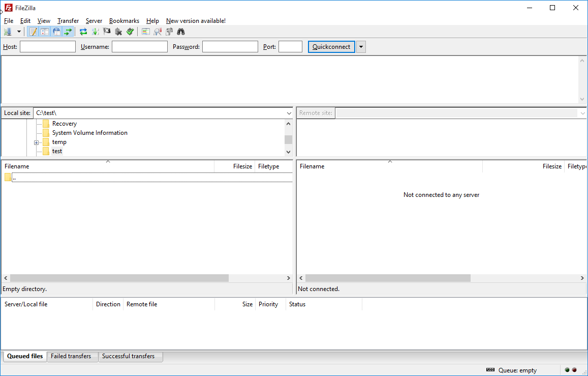588x376 pixels.
Task: Open the Site Manager dropdown arrow
Action: [x=19, y=32]
